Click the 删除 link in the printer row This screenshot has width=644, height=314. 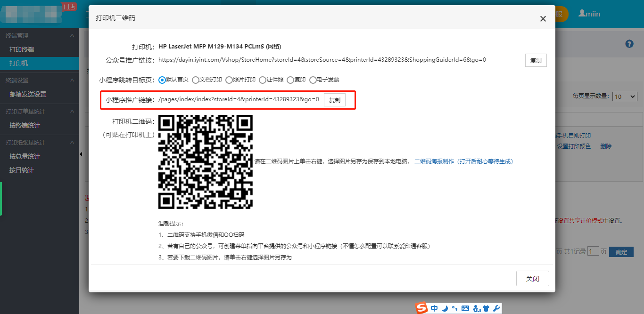(x=606, y=146)
